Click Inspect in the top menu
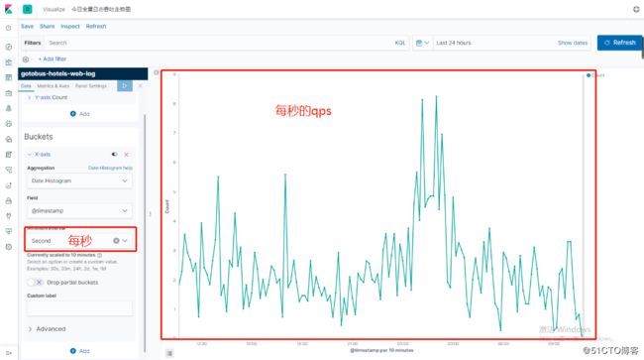The width and height of the screenshot is (644, 360). [70, 27]
